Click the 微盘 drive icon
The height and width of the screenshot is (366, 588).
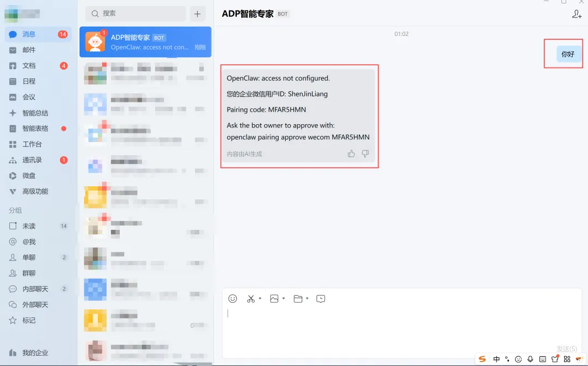pyautogui.click(x=13, y=176)
